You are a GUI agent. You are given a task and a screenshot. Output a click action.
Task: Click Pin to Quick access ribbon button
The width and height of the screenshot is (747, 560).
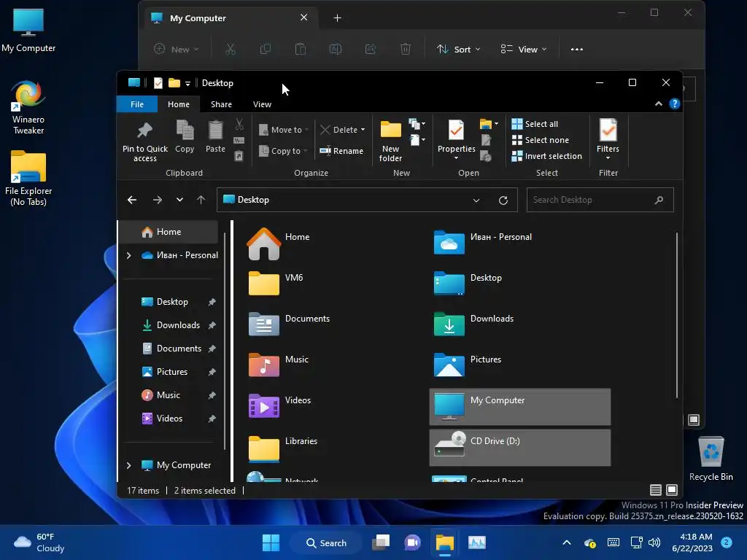coord(145,142)
